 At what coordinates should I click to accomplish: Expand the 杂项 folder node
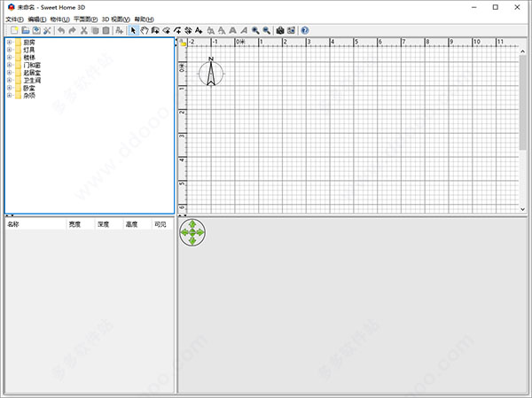click(9, 96)
